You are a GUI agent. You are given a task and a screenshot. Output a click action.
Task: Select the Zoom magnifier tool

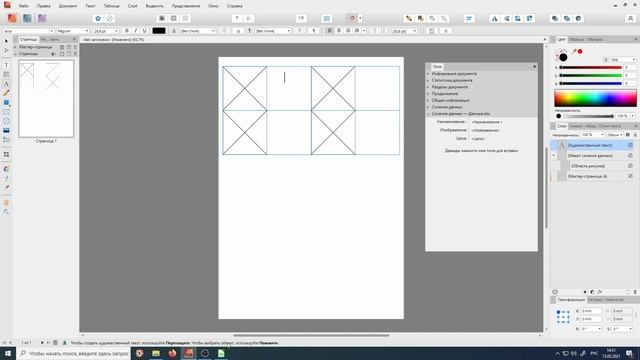point(6,212)
